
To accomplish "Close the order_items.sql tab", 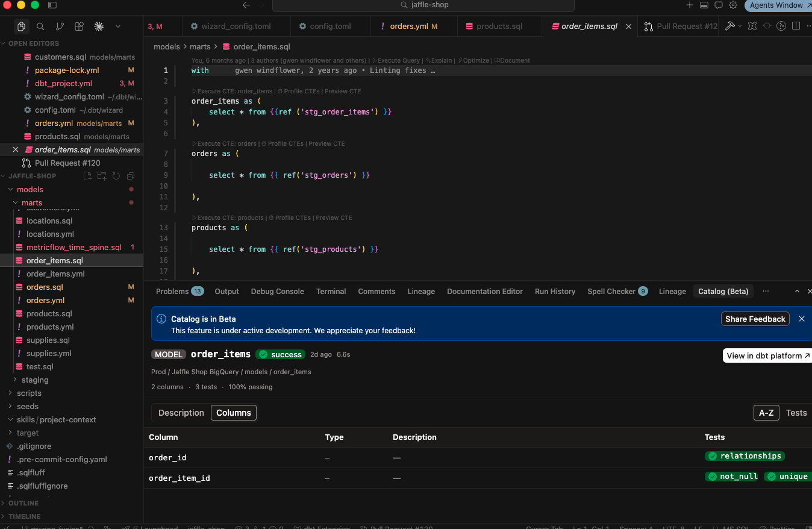I will click(628, 27).
